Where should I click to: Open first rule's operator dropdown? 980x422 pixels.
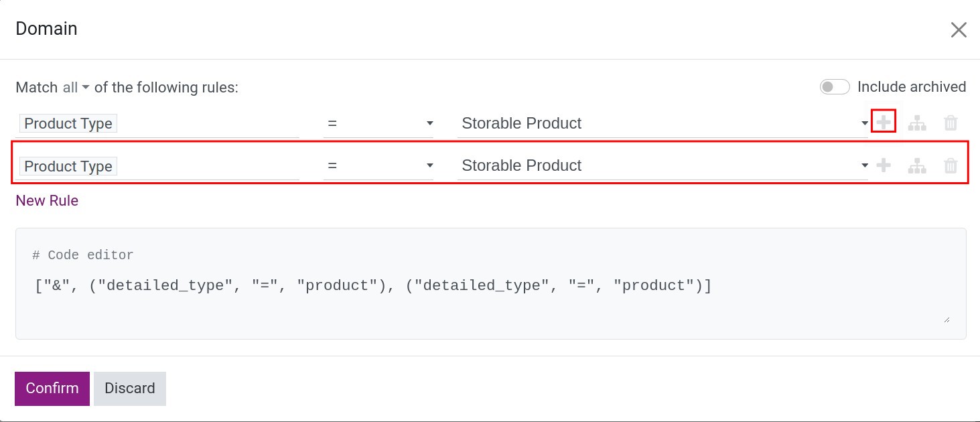(x=378, y=124)
